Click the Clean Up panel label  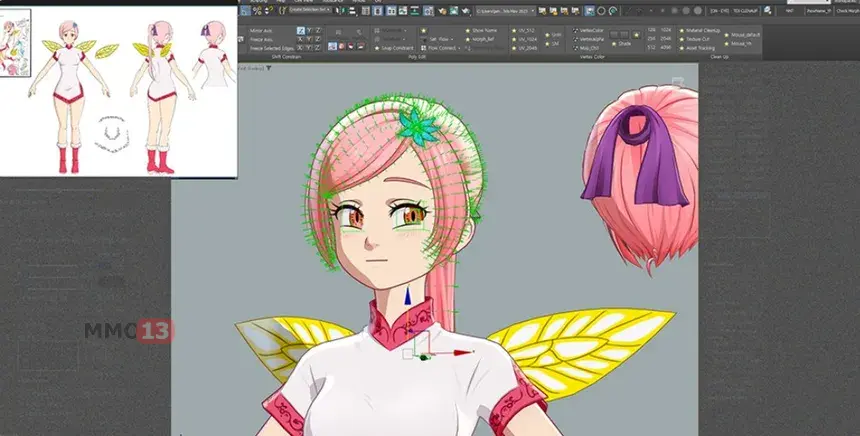click(719, 56)
